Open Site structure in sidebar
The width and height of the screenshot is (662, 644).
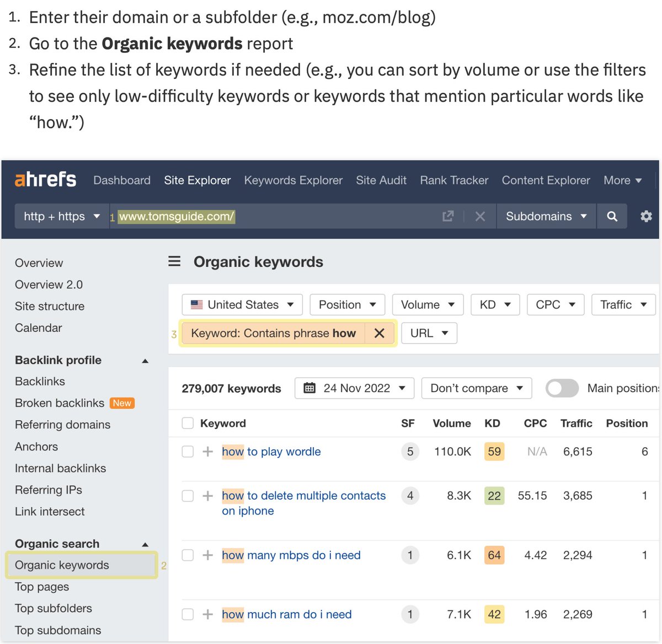point(50,306)
